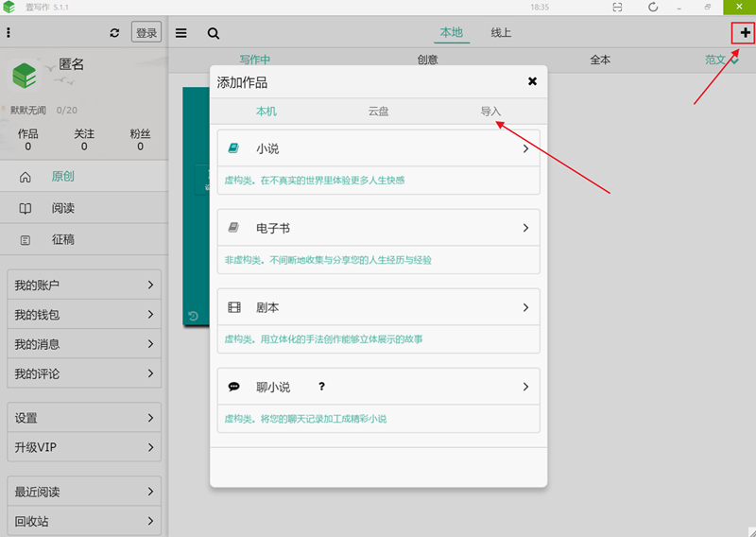
Task: Switch to the 本机 tab
Action: pos(266,112)
